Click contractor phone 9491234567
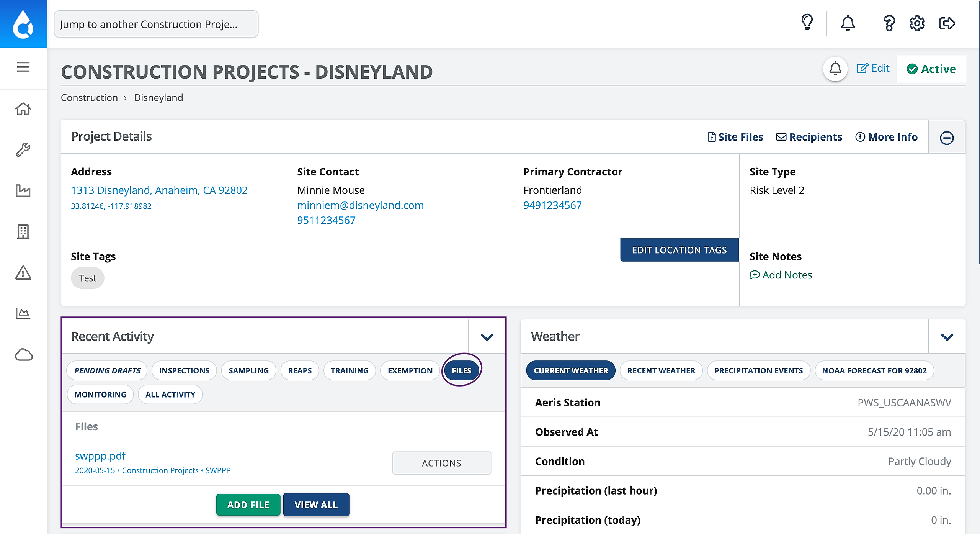This screenshot has width=980, height=534. coord(553,205)
